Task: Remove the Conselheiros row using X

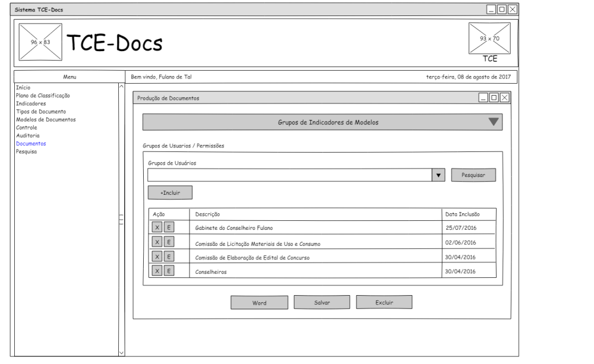Action: pyautogui.click(x=157, y=271)
